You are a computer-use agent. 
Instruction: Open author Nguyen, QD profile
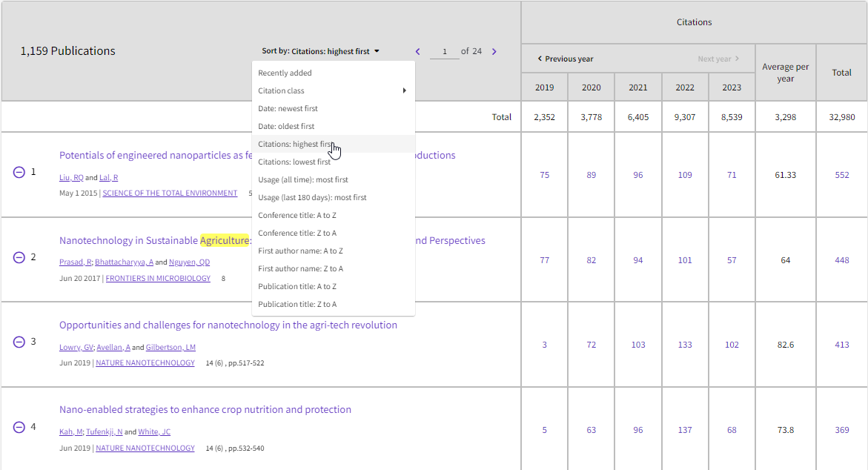click(x=189, y=262)
